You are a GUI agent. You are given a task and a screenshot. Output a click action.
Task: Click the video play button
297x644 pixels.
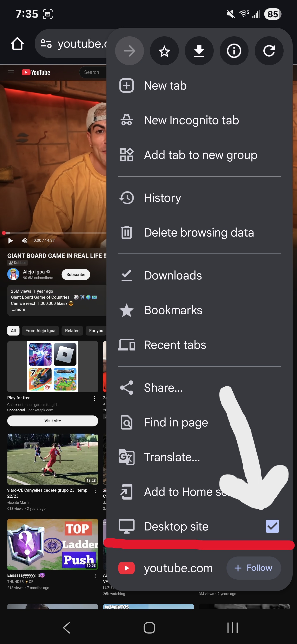[11, 240]
